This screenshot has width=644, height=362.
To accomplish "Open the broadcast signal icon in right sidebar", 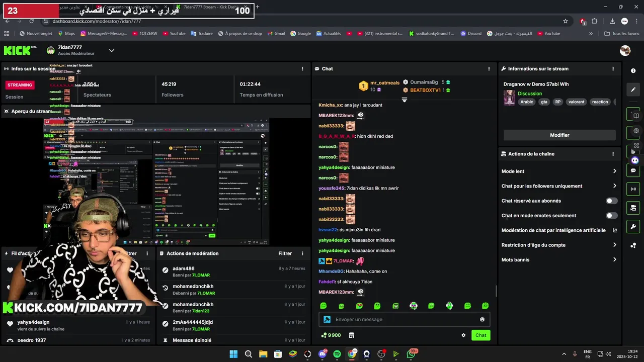I will 633,189.
